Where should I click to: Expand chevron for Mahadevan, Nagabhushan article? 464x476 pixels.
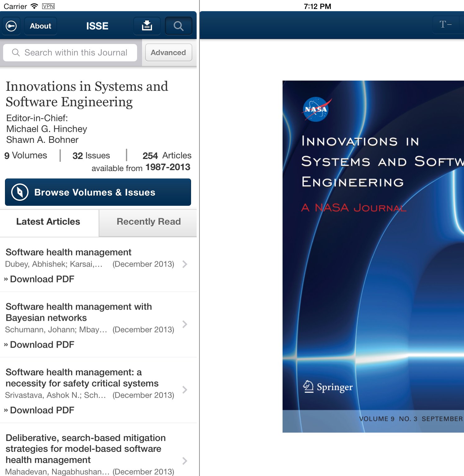[x=185, y=461]
